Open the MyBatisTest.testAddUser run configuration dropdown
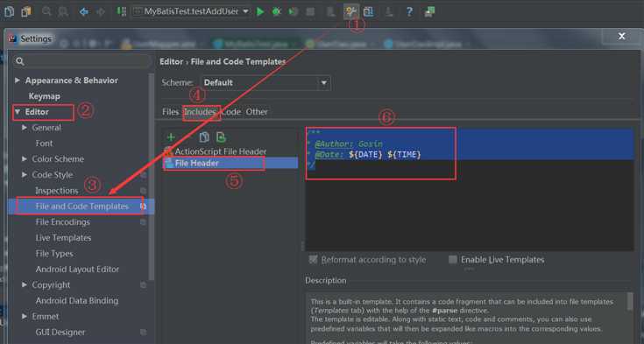The height and width of the screenshot is (344, 644). point(191,11)
